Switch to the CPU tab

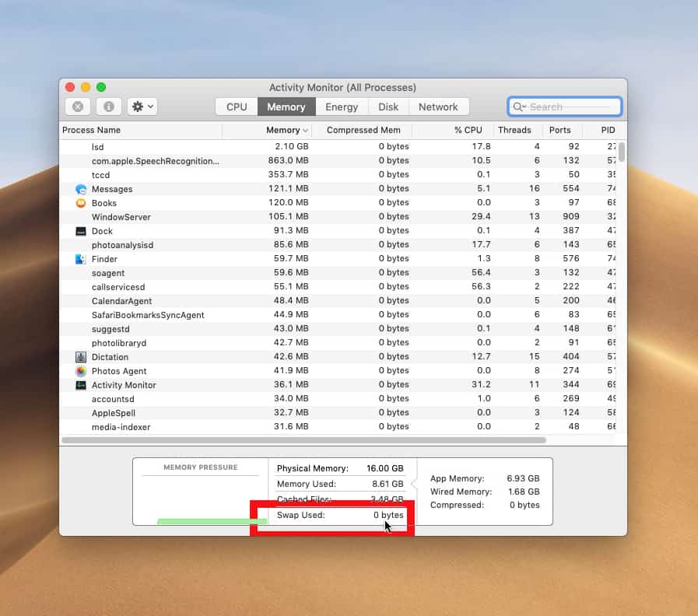tap(237, 107)
